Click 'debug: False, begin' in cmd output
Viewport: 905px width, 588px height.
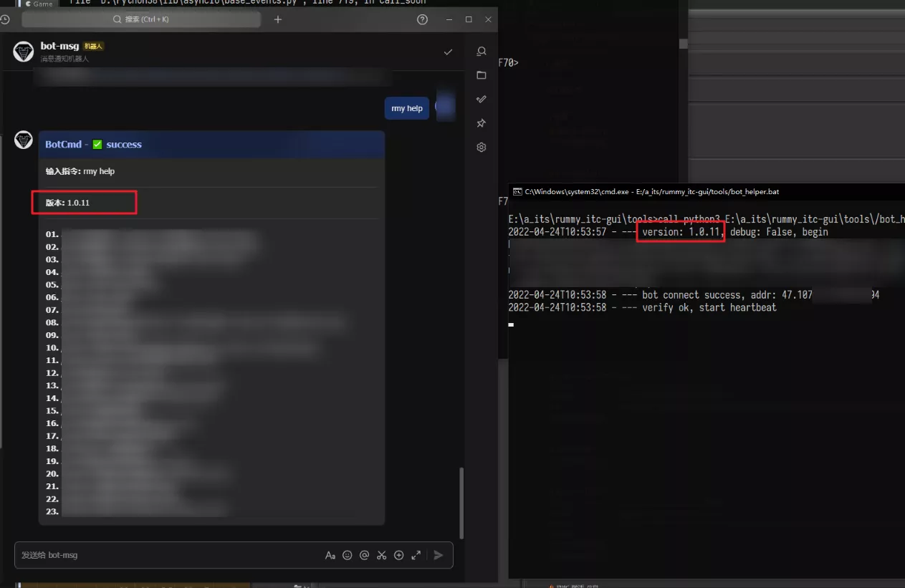click(x=779, y=232)
